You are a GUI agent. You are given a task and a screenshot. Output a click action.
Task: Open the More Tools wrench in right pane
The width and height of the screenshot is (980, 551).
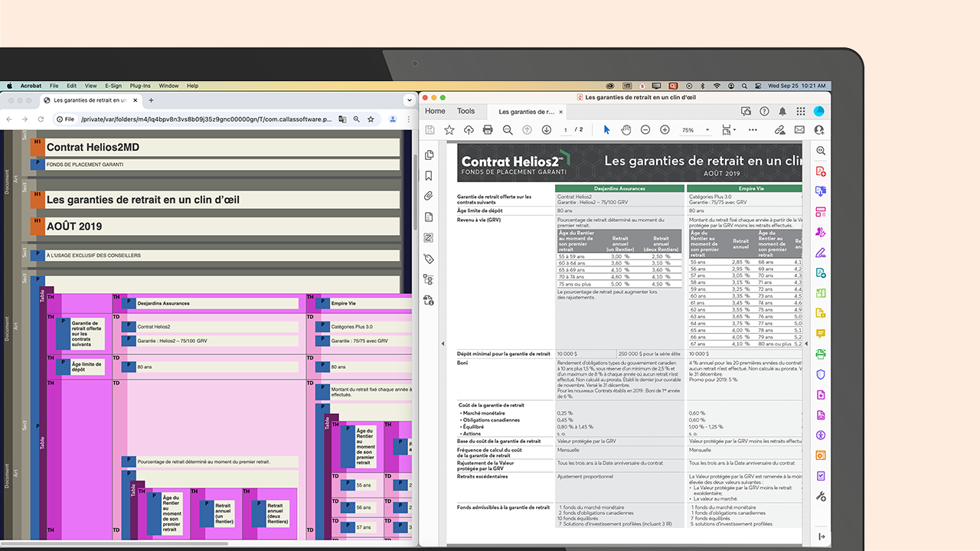(821, 497)
